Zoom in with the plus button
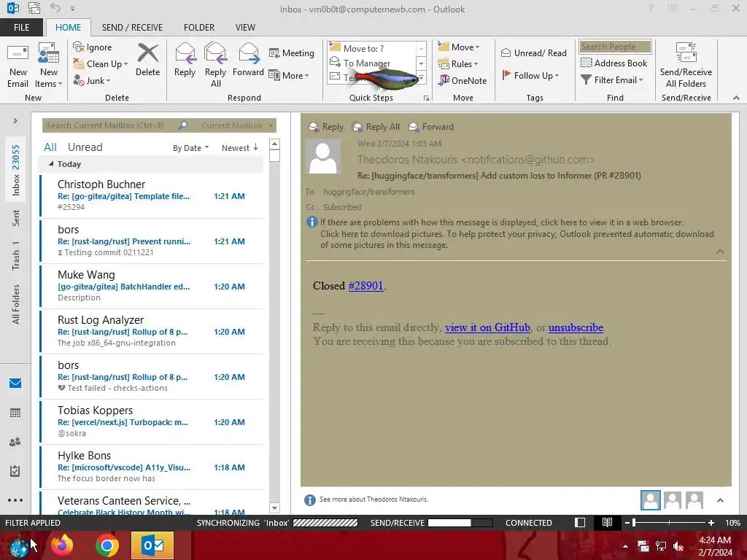 [711, 523]
